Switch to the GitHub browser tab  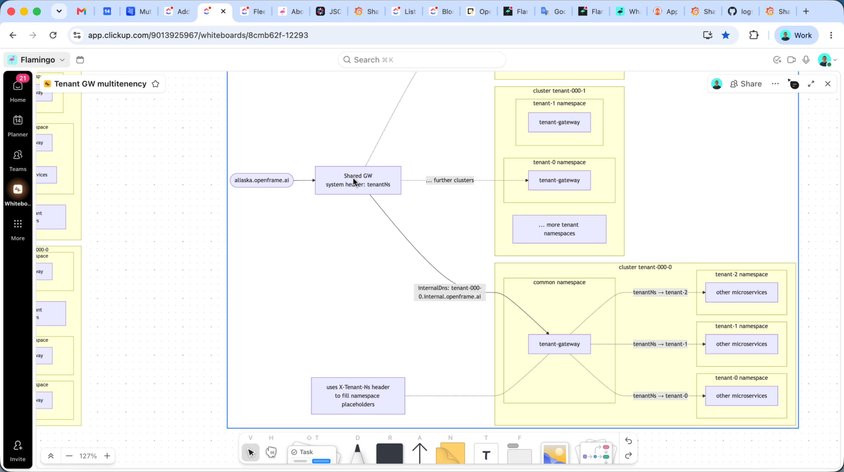739,11
